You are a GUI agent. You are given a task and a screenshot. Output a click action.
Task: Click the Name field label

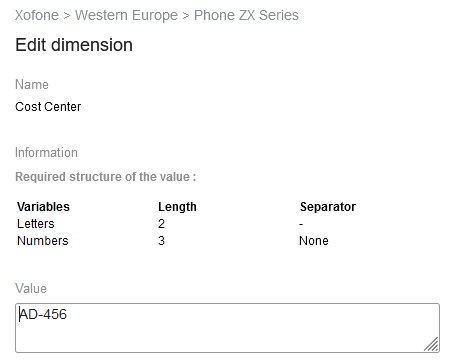[32, 85]
